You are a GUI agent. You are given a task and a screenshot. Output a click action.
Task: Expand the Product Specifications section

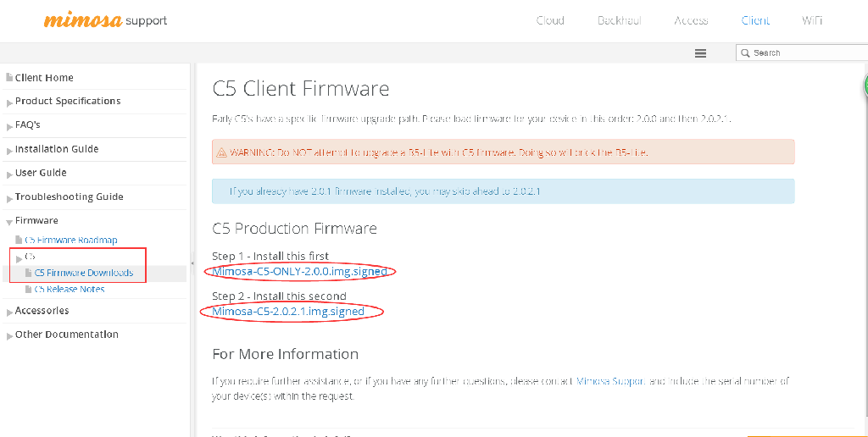point(9,103)
